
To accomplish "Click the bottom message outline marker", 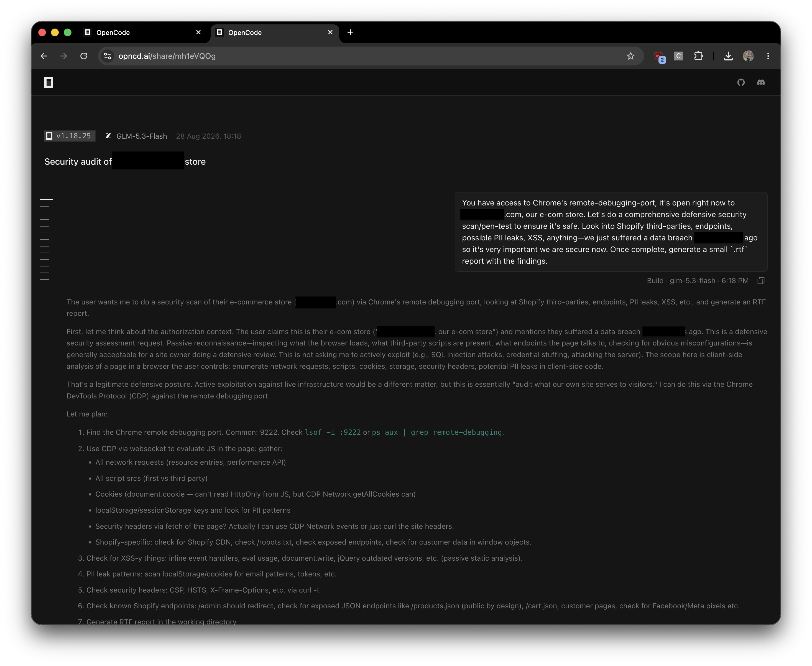I will coord(44,280).
